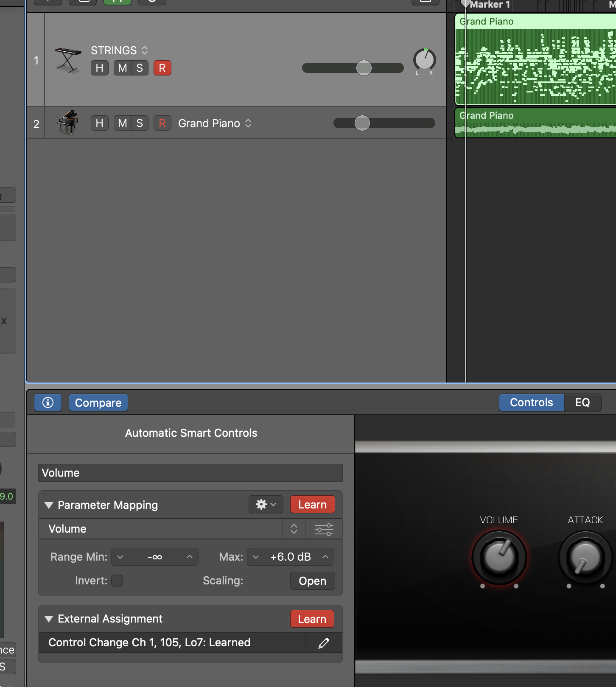Collapse the External Assignment section
Viewport: 616px width, 687px height.
(x=49, y=619)
